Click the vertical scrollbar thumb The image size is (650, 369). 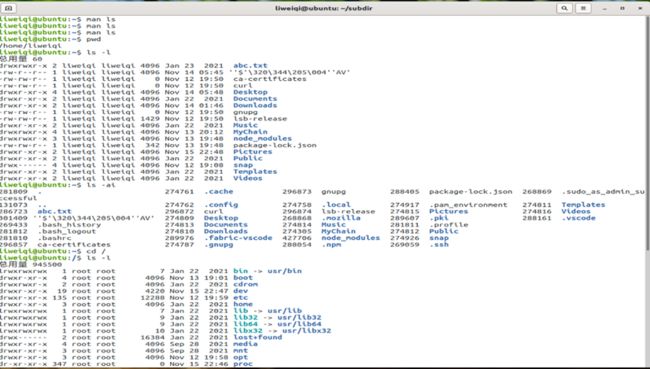click(648, 134)
